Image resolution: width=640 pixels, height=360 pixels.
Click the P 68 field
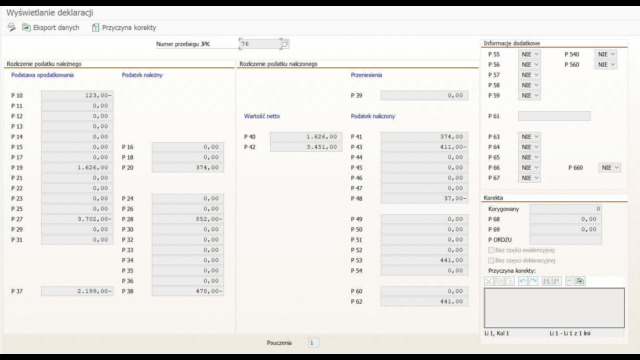pyautogui.click(x=566, y=219)
